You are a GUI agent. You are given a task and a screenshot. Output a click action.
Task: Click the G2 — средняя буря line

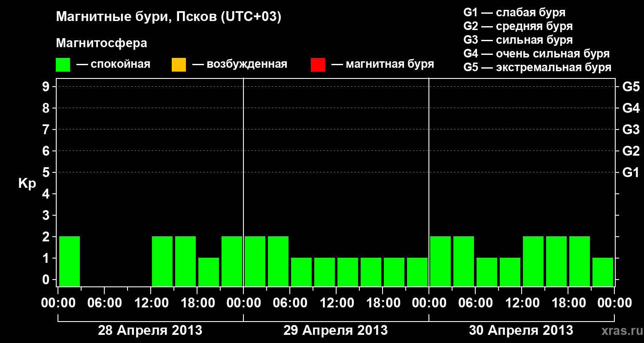tap(518, 26)
